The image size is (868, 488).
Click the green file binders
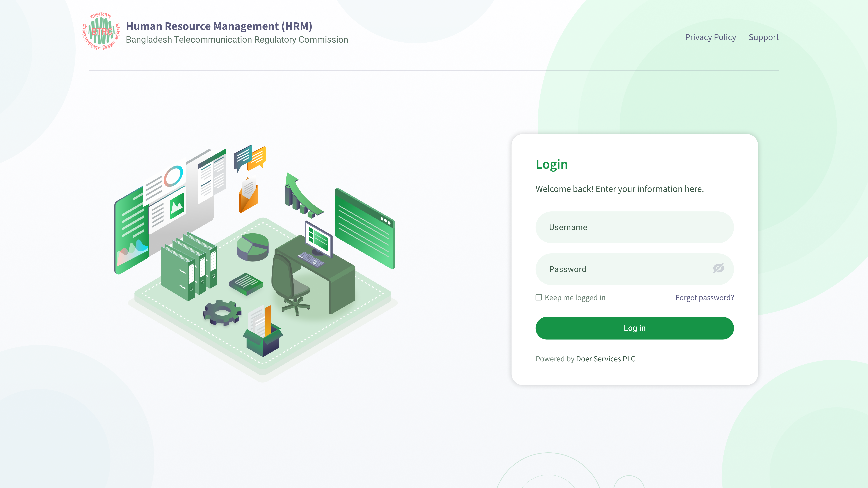coord(189,268)
